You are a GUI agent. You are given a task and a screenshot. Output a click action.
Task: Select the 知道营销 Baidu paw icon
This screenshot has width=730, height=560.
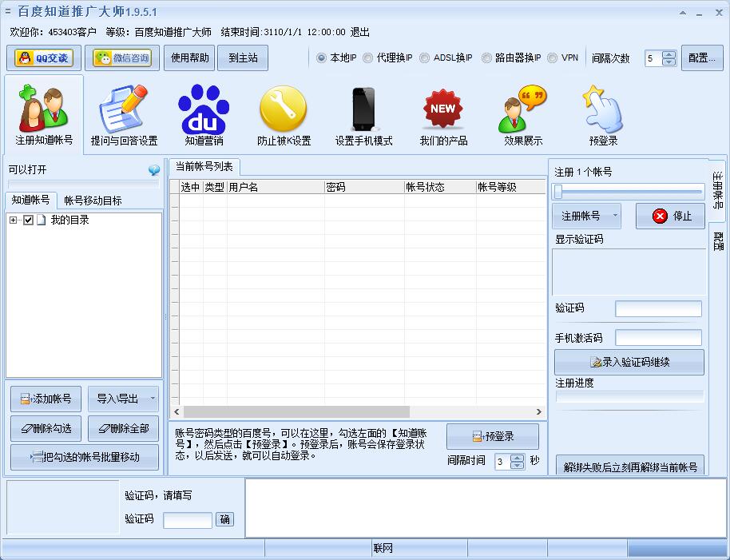click(x=204, y=114)
